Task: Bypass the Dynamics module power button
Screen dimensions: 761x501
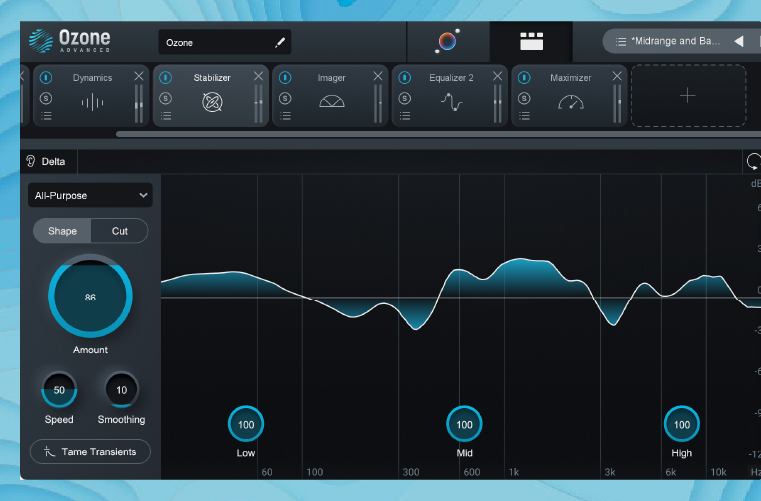Action: (46, 77)
